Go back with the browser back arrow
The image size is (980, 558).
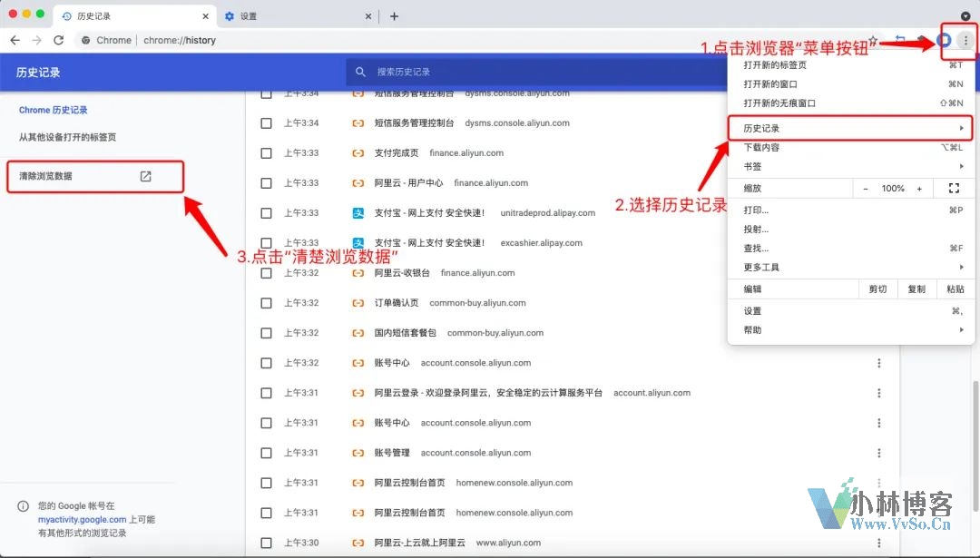[x=15, y=40]
